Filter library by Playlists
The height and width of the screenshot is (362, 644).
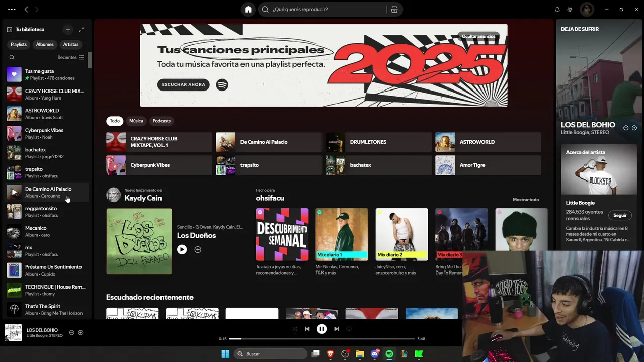click(19, 44)
